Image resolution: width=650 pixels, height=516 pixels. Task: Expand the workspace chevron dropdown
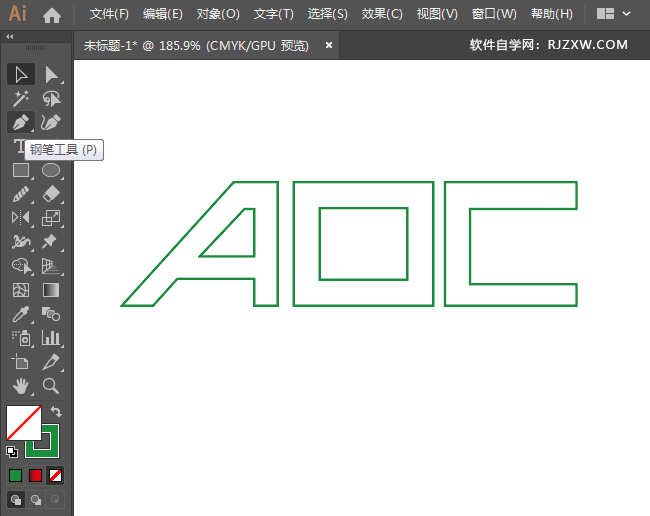pyautogui.click(x=626, y=14)
